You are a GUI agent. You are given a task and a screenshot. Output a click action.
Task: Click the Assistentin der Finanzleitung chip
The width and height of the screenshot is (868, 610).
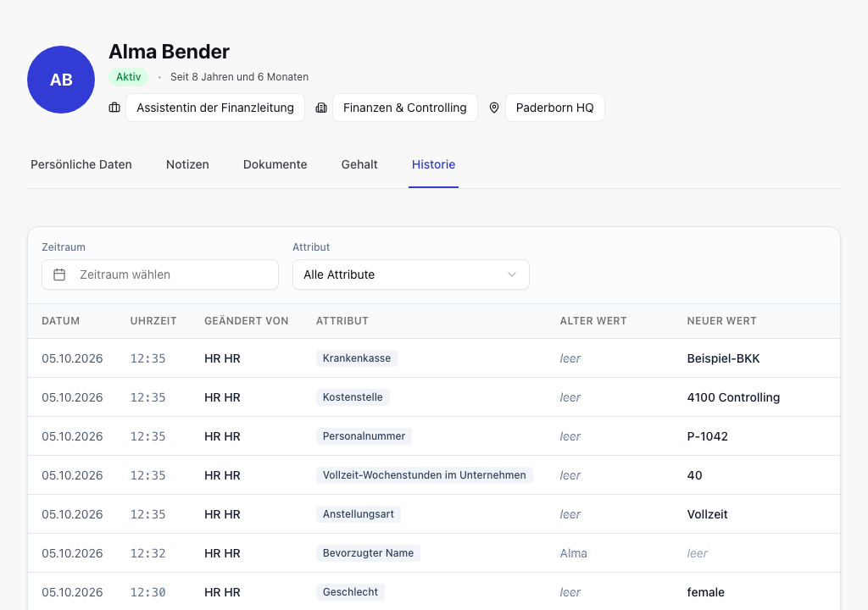tap(215, 108)
